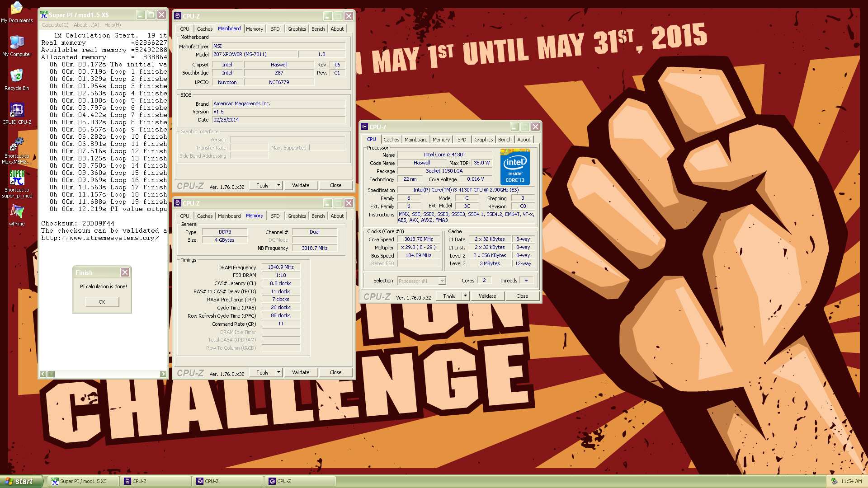
Task: Click Super PI scrollbar right arrow
Action: pyautogui.click(x=163, y=374)
